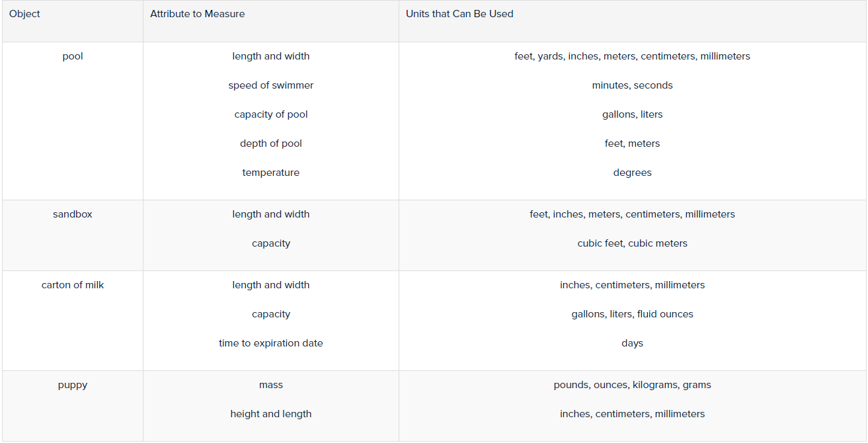868x443 pixels.
Task: Click 'height and length' attribute text
Action: coord(271,414)
